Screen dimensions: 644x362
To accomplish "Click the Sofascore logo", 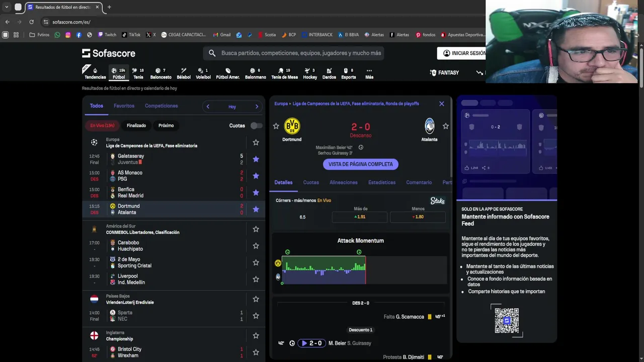I will (109, 53).
